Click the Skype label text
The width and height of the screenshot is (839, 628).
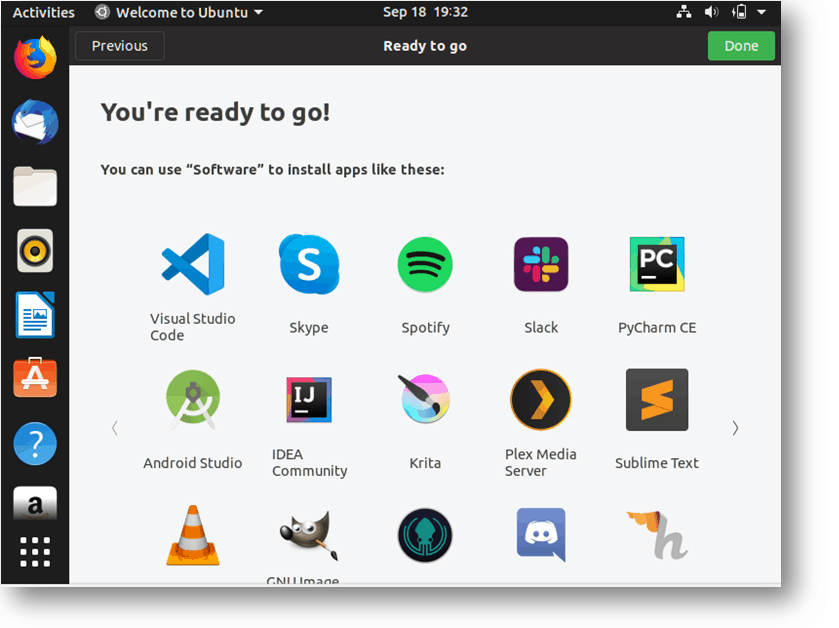coord(309,327)
